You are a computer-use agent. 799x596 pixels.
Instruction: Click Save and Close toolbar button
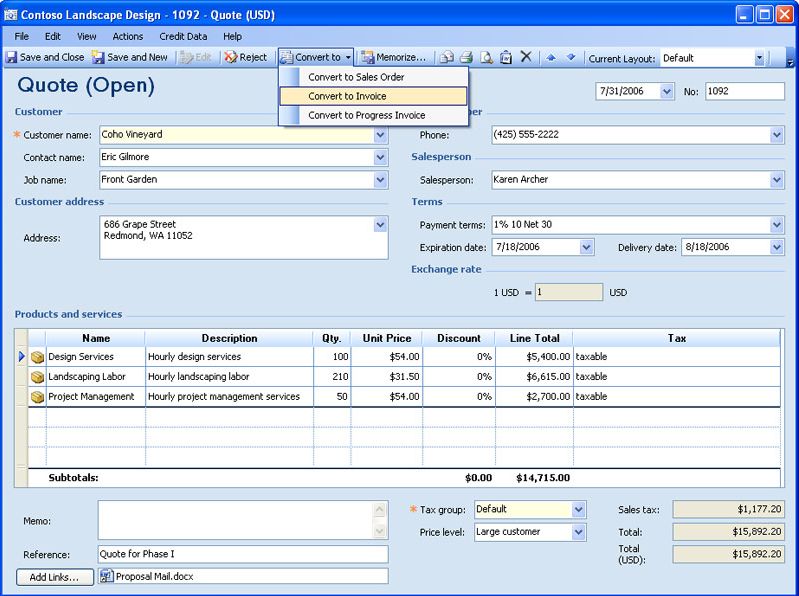click(45, 57)
